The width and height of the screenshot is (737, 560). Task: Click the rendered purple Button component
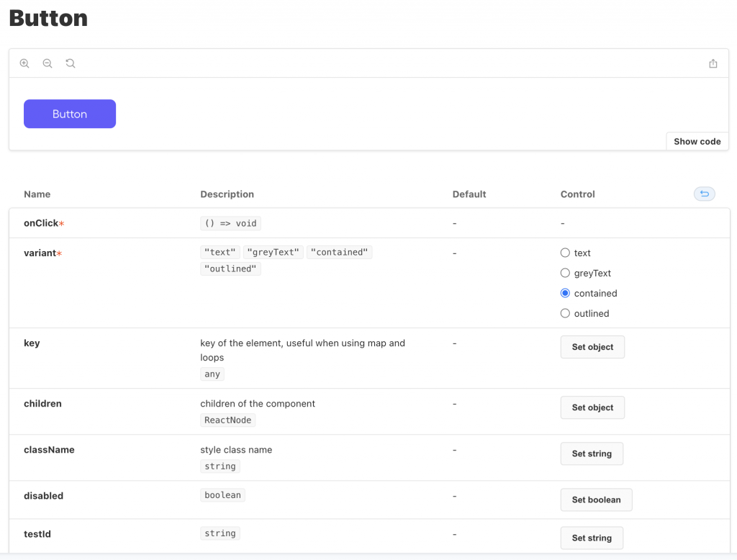click(x=69, y=114)
